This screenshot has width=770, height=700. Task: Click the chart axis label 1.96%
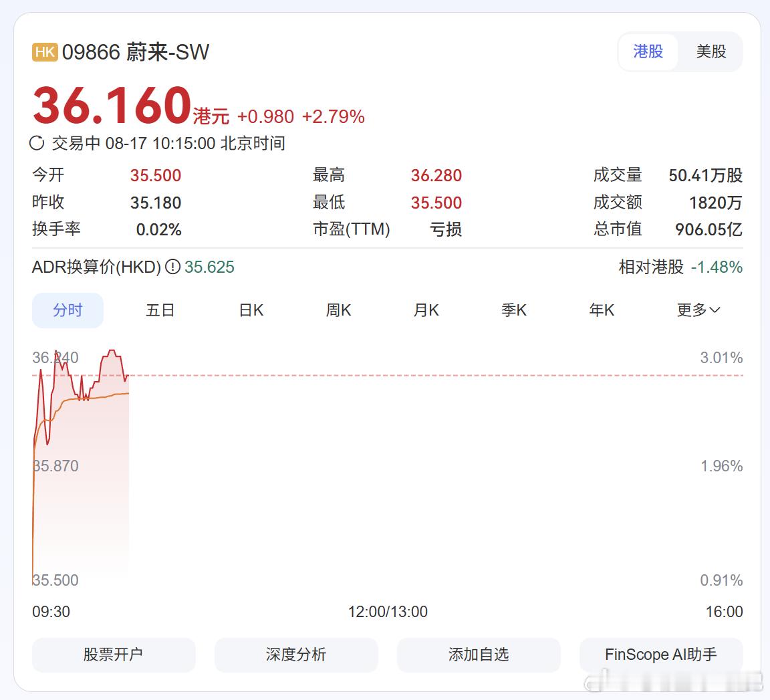[x=721, y=466]
